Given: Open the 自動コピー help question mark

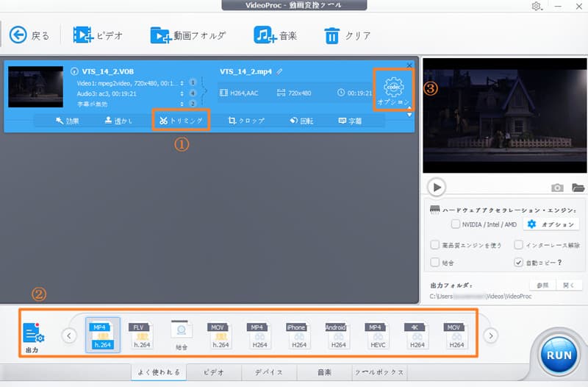Looking at the screenshot, I should pos(560,262).
